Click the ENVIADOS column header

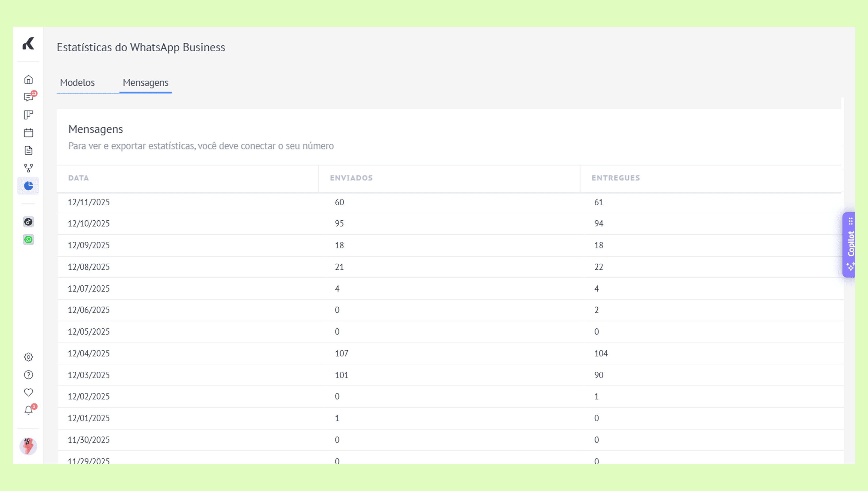pyautogui.click(x=351, y=178)
